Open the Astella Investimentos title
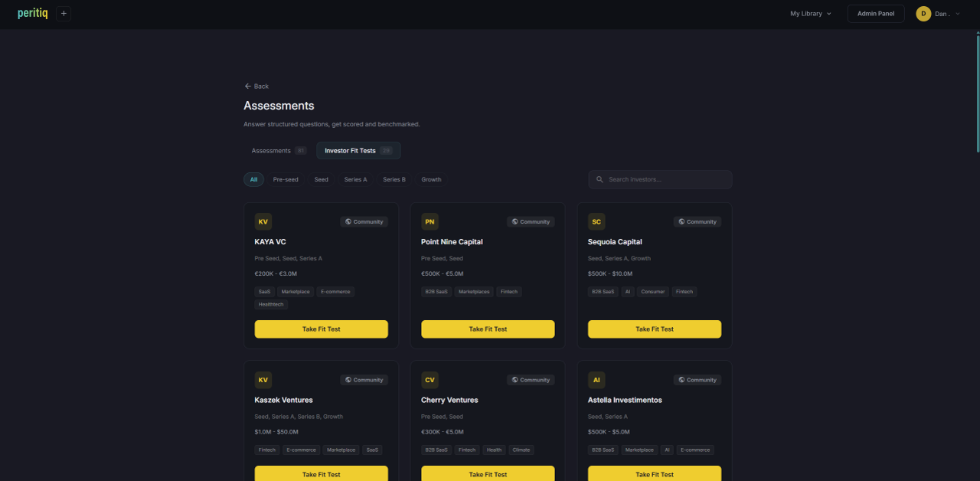The width and height of the screenshot is (980, 481). pyautogui.click(x=625, y=400)
